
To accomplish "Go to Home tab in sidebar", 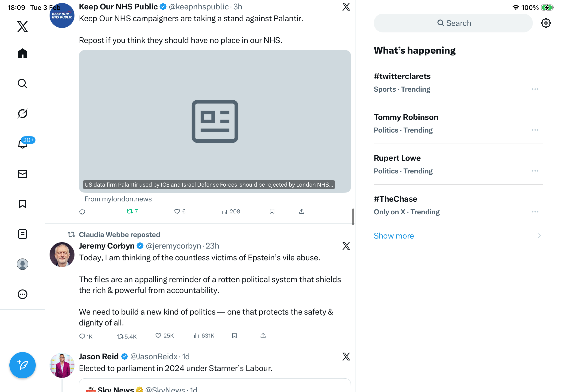I will pyautogui.click(x=23, y=53).
